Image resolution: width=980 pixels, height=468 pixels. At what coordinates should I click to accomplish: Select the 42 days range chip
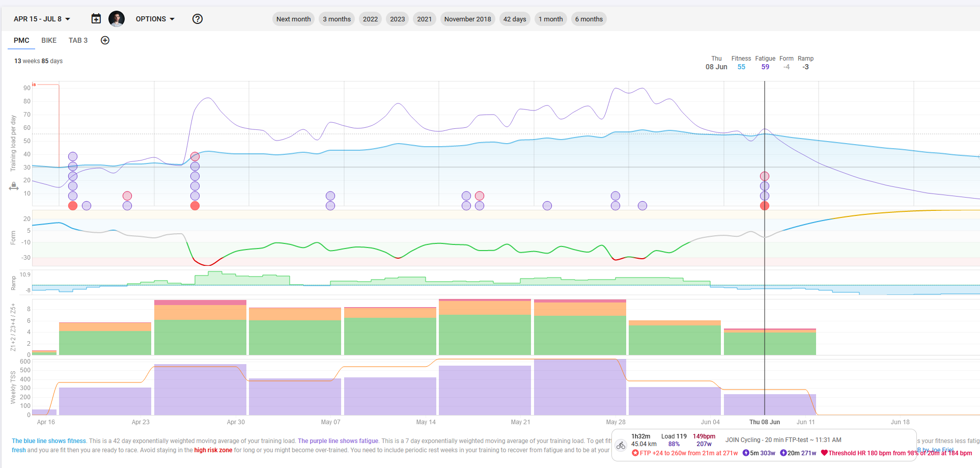(x=515, y=19)
